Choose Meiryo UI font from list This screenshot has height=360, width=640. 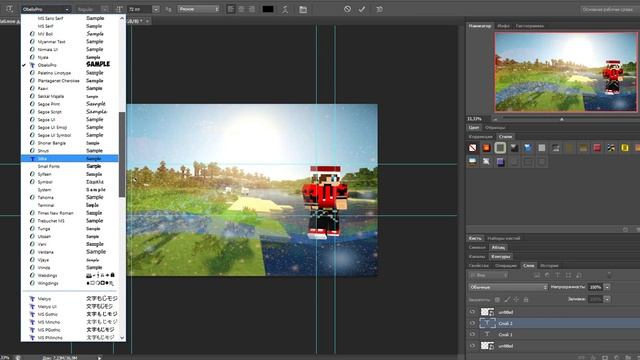tap(70, 307)
